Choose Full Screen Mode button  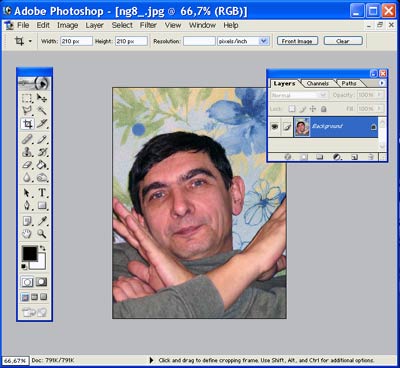pyautogui.click(x=43, y=297)
